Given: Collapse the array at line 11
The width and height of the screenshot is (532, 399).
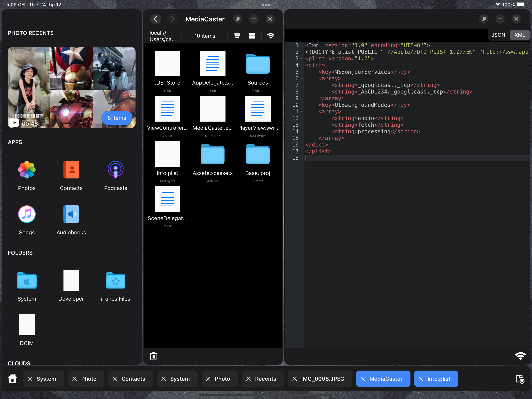Looking at the screenshot, I should (x=301, y=112).
